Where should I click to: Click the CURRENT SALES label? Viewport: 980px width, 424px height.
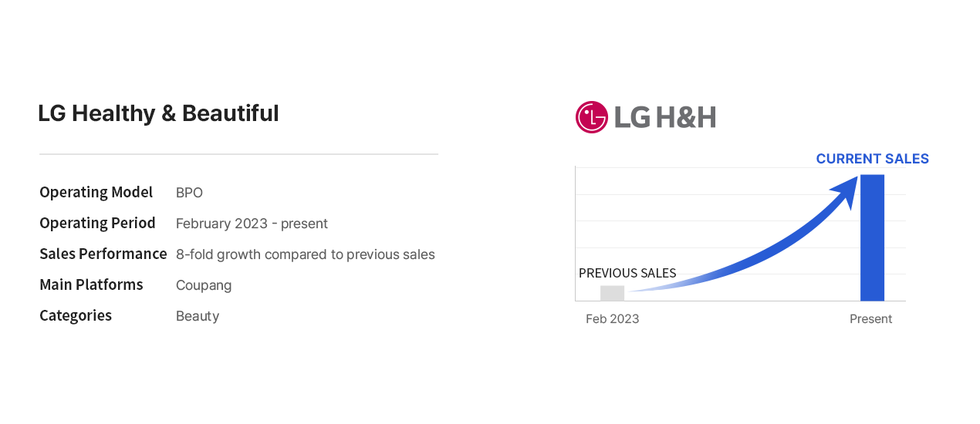[x=872, y=159]
